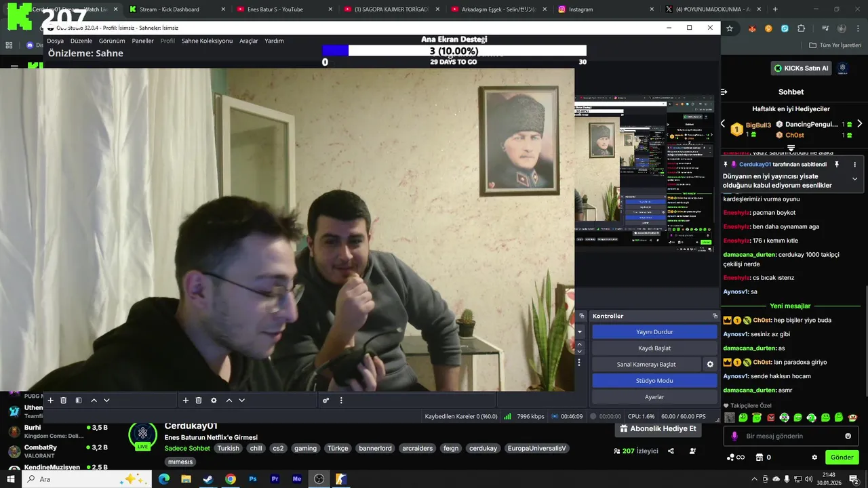This screenshot has height=488, width=868.
Task: Open Tüm Yer İşaretleri bookmarks folder
Action: (835, 45)
